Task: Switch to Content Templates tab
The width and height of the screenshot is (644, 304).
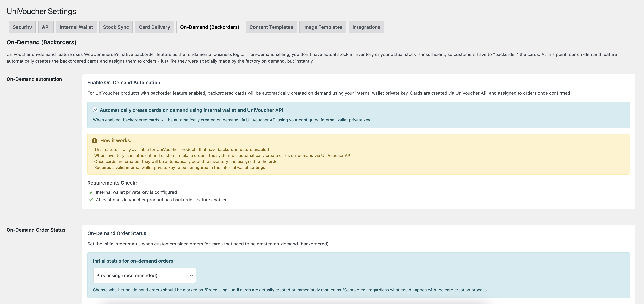Action: [x=271, y=27]
